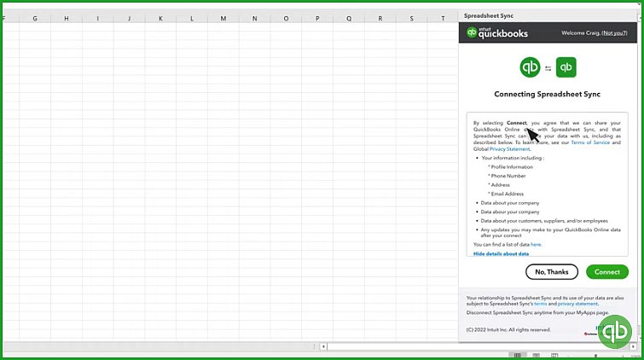Open the Global Privacy Statement link
Screen dimensions: 644x360
point(509,149)
